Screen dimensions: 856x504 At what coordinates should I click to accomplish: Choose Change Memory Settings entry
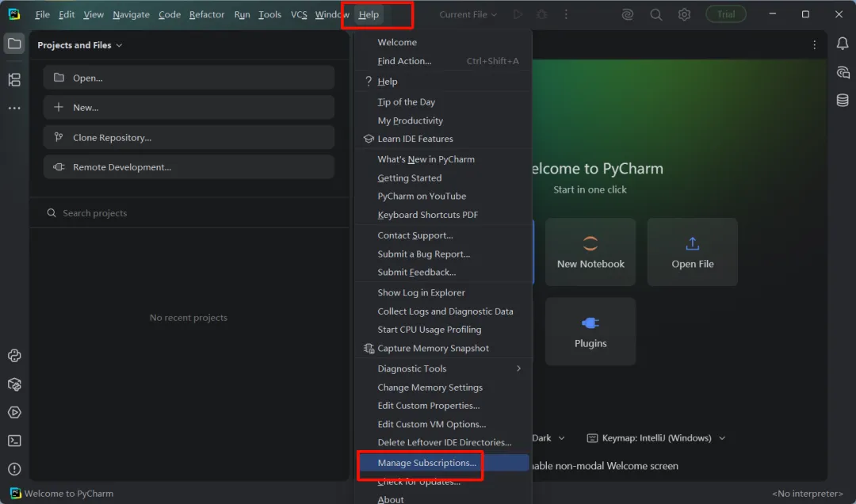pos(443,388)
